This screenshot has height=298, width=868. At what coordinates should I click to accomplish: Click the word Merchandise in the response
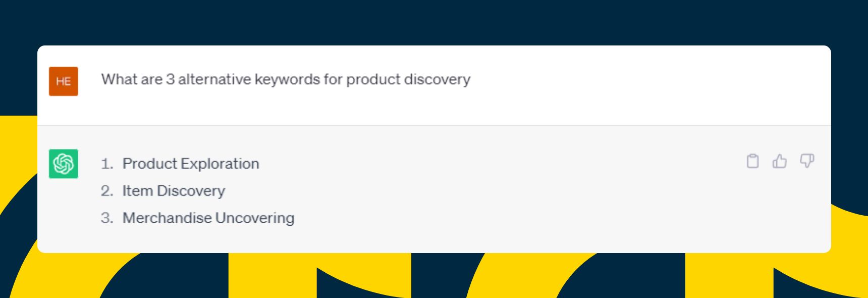click(x=167, y=218)
